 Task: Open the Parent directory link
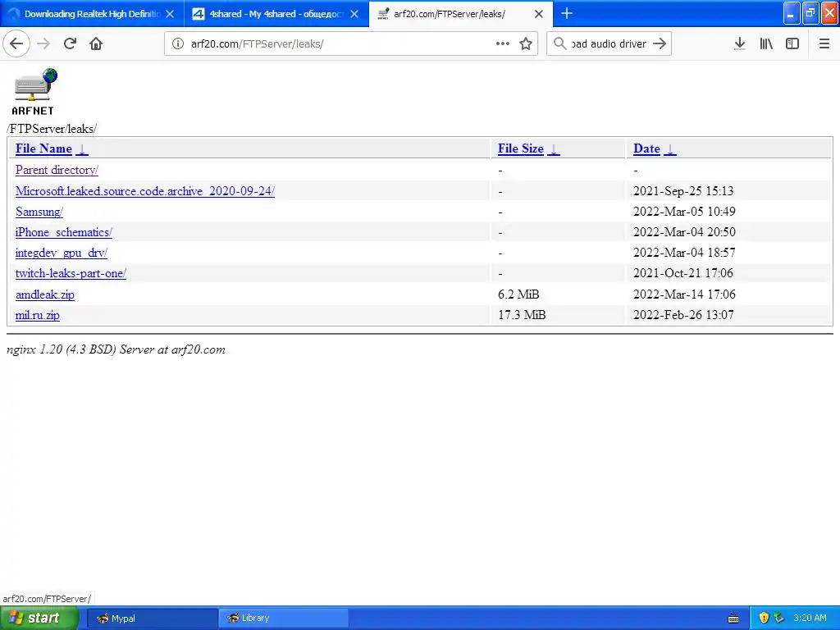click(x=57, y=170)
